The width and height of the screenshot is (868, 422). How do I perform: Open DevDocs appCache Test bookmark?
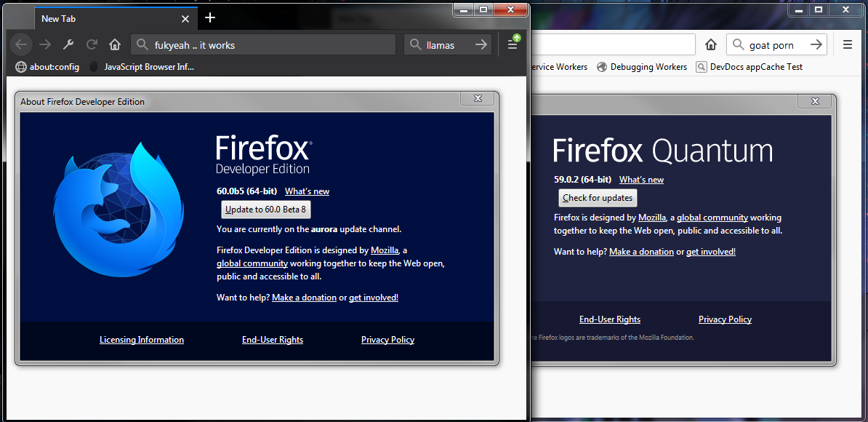coord(749,67)
